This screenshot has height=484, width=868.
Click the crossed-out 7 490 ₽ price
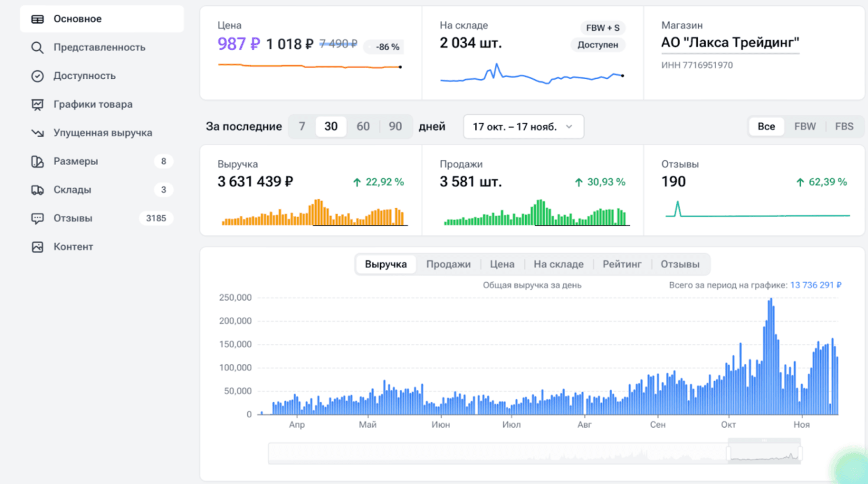click(x=338, y=44)
